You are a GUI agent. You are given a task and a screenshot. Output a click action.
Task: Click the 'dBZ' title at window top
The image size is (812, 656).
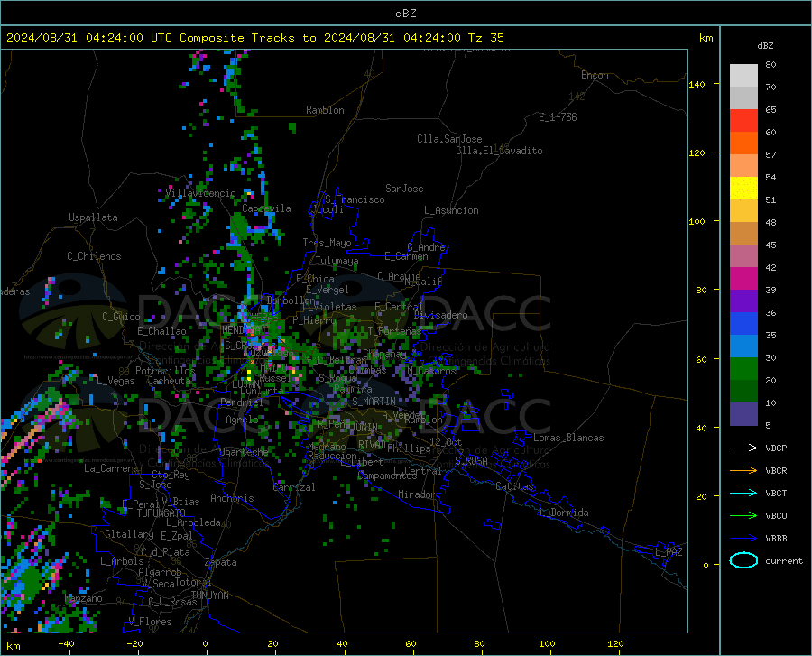click(x=405, y=14)
